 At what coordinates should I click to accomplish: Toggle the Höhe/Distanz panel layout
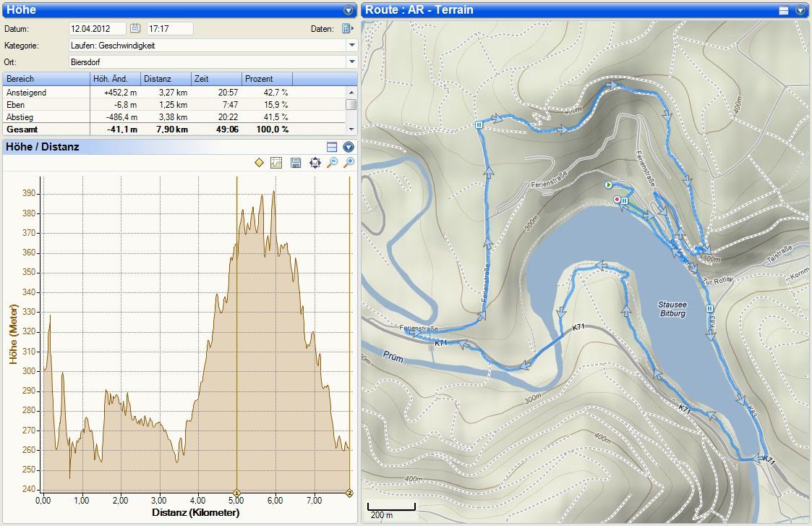click(x=332, y=147)
